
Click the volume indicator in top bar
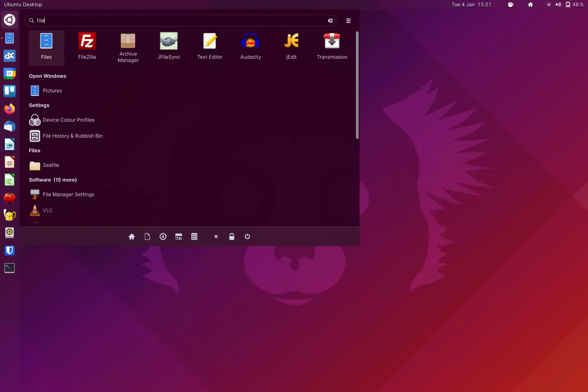[x=558, y=5]
